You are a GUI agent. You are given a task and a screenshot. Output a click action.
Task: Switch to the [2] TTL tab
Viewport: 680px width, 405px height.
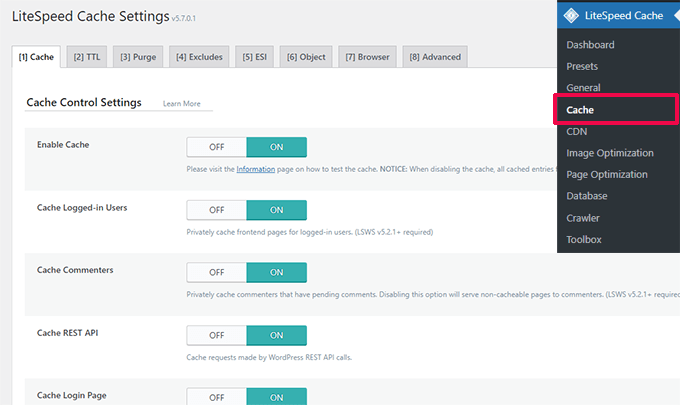point(87,57)
